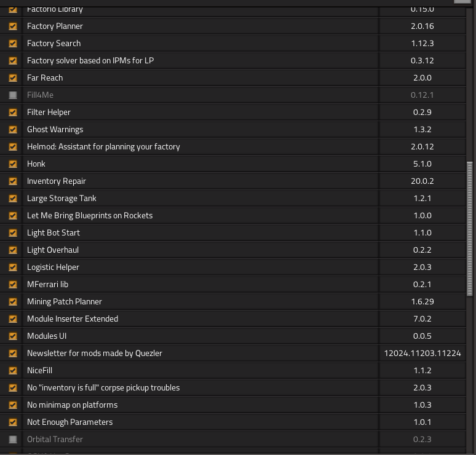The width and height of the screenshot is (476, 455).
Task: Select the Honk mod name
Action: pos(36,164)
